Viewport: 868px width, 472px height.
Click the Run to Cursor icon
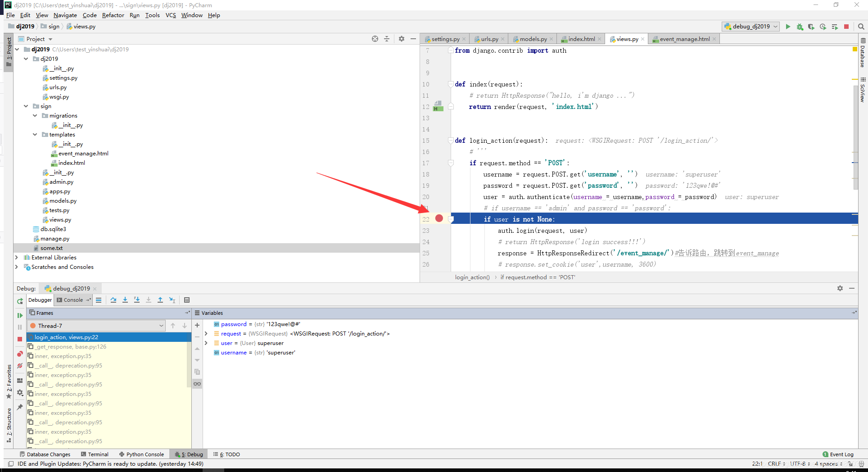(x=172, y=300)
